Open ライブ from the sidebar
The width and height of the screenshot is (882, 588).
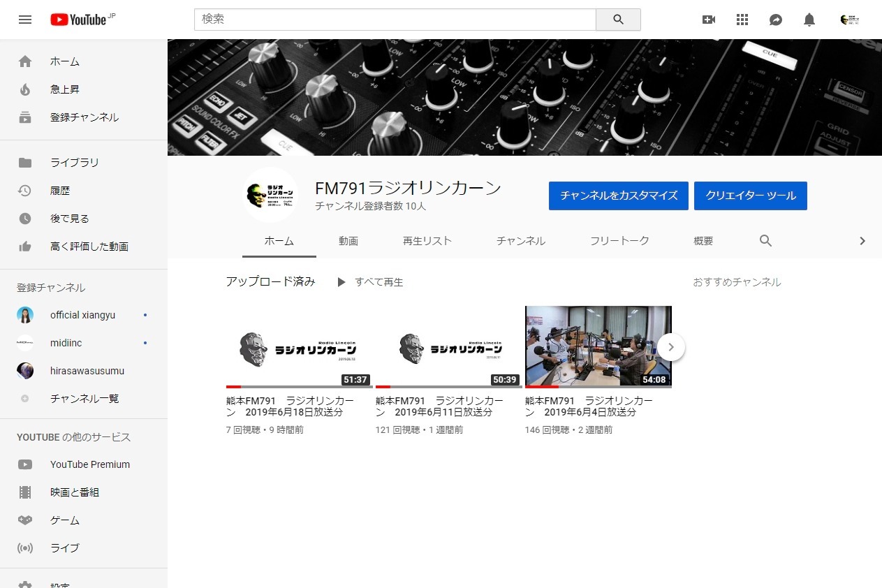(x=64, y=548)
